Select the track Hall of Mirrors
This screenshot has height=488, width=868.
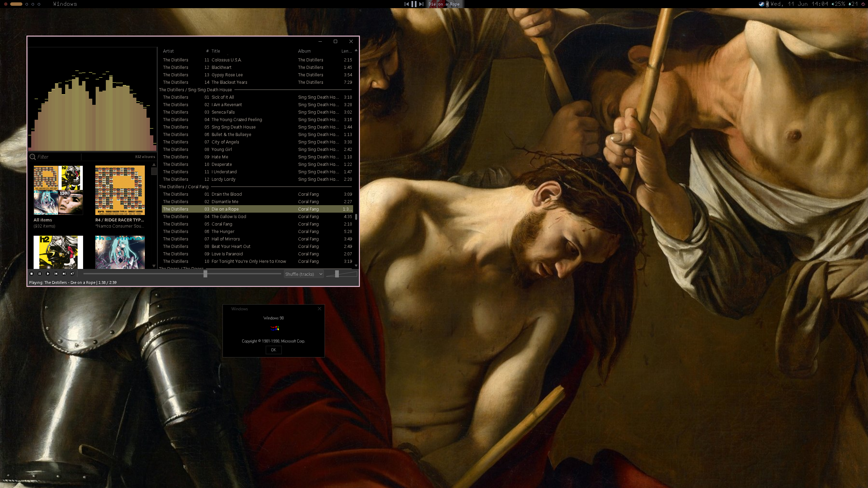pyautogui.click(x=257, y=239)
